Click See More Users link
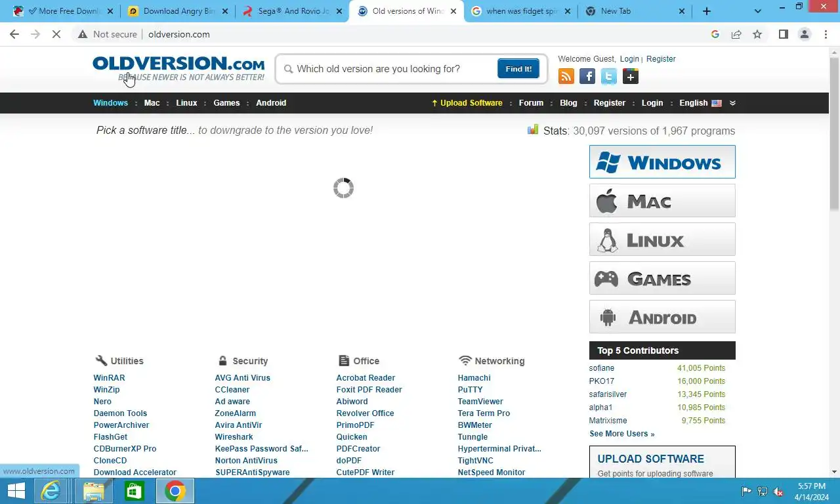 [622, 434]
